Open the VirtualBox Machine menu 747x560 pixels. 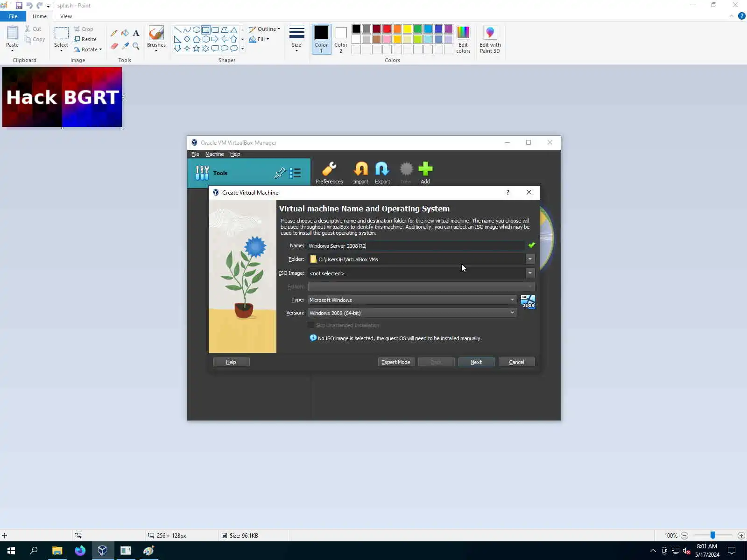(x=214, y=154)
